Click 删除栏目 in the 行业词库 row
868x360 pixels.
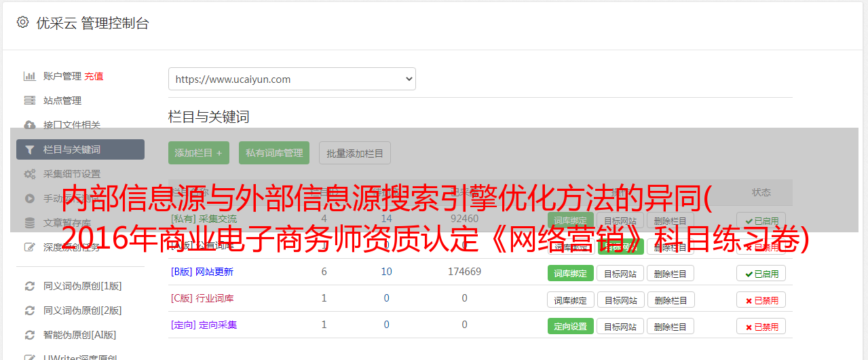pyautogui.click(x=671, y=300)
